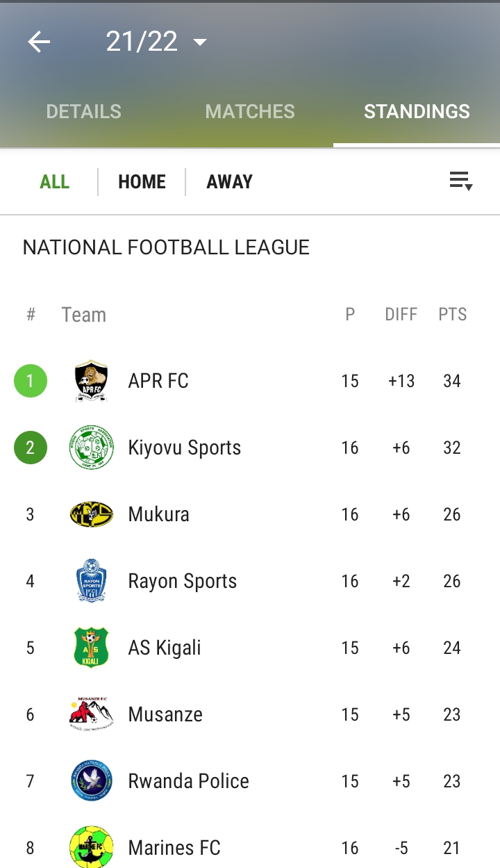Select the HOME standings filter
Screen dimensions: 500x868
tap(142, 182)
